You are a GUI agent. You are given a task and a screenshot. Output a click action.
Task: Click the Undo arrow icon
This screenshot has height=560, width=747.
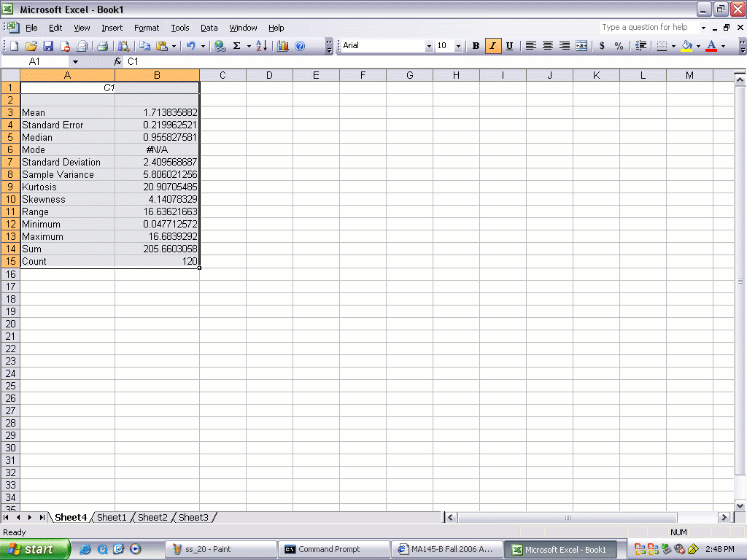coord(190,46)
